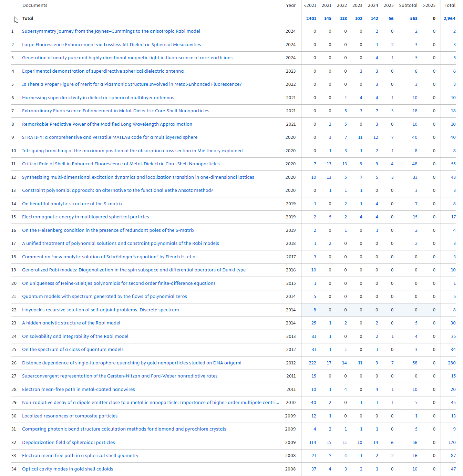
Task: Open 'STRATIFY: a comprehensive and versatile MATLAB code'
Action: (x=110, y=137)
